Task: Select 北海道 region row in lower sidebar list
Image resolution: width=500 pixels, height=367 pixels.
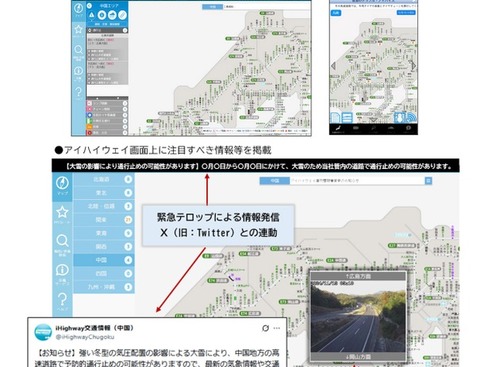Action: point(104,179)
